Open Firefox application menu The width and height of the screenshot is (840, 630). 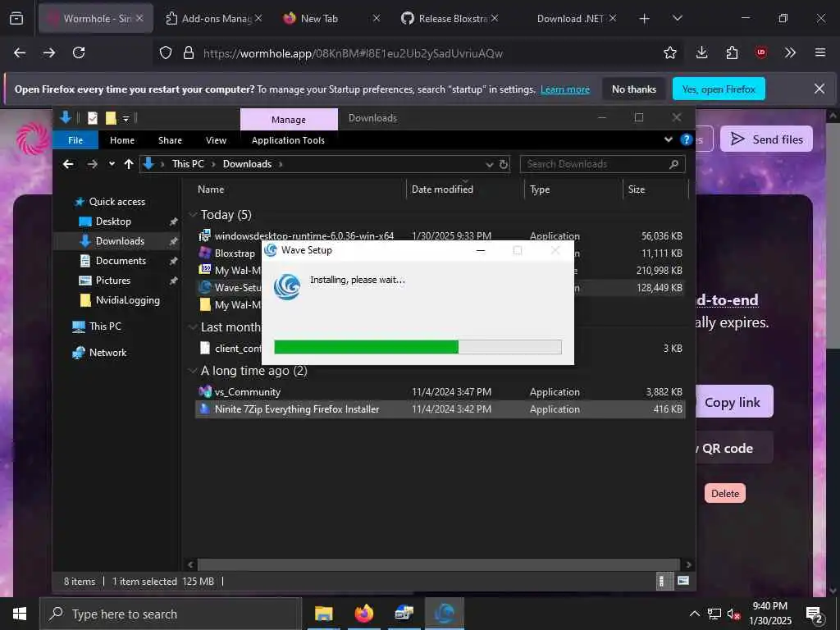(819, 52)
